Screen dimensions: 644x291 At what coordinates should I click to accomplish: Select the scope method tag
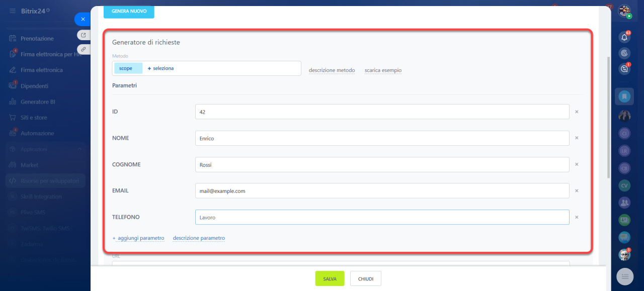126,68
